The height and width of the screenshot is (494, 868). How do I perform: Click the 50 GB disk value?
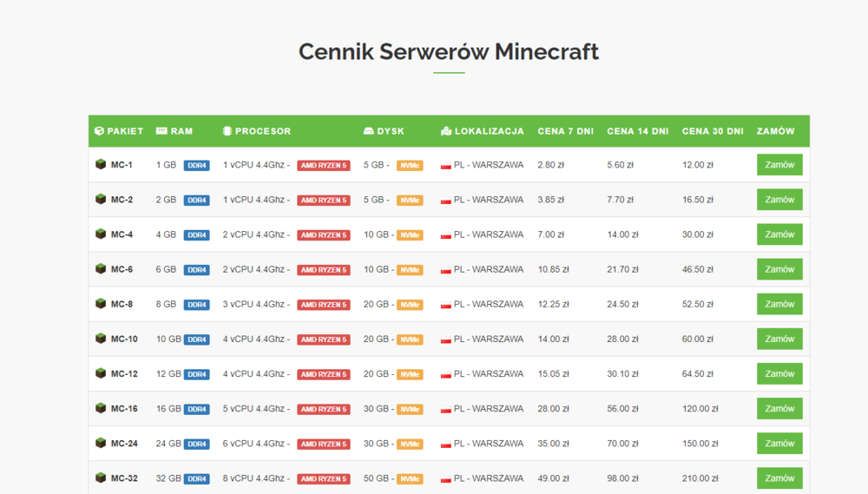click(376, 478)
